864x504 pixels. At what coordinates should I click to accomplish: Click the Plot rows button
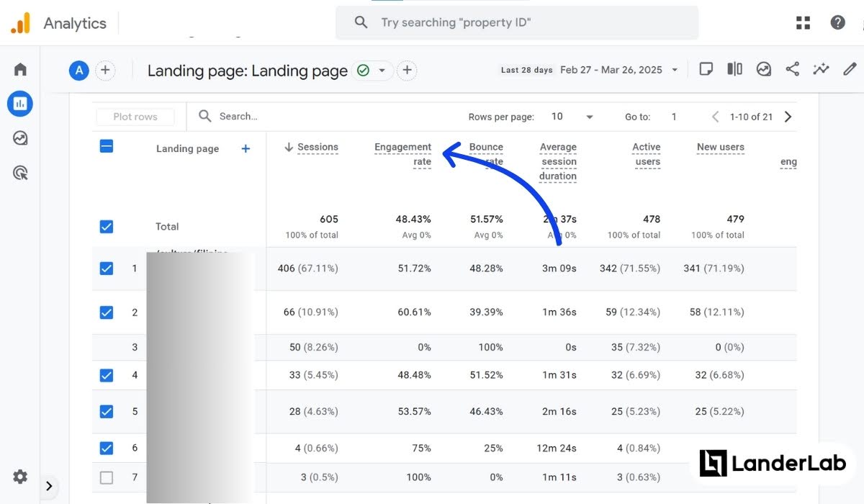135,117
